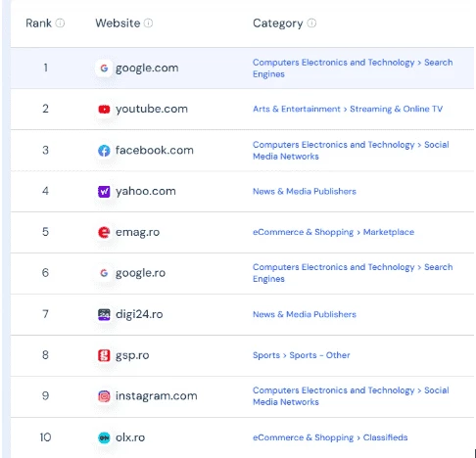This screenshot has width=476, height=458.
Task: Open the eCommerce Classifieds category link
Action: (x=330, y=437)
